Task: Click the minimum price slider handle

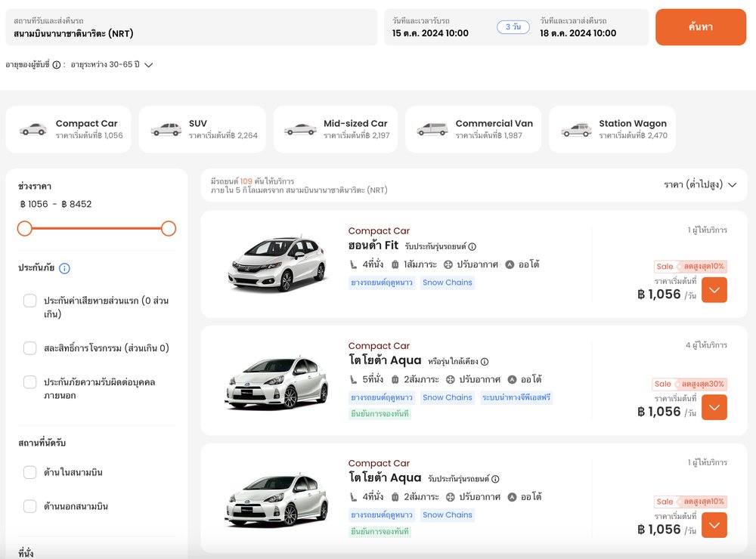Action: click(25, 228)
